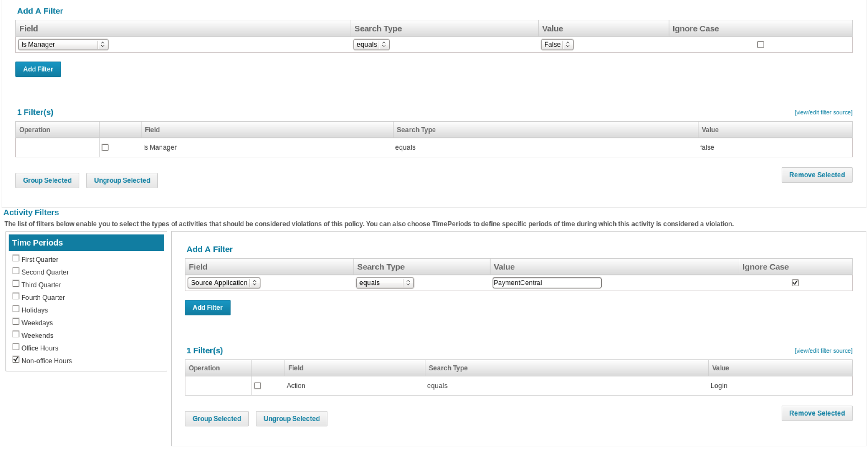Check the Third Quarter time period
This screenshot has height=454, width=868.
pyautogui.click(x=16, y=284)
